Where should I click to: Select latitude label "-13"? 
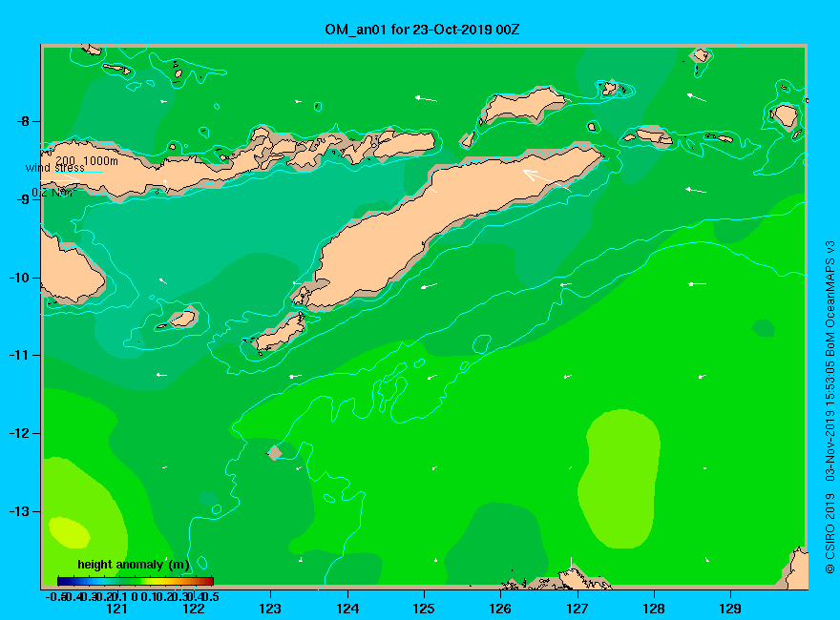[x=18, y=511]
